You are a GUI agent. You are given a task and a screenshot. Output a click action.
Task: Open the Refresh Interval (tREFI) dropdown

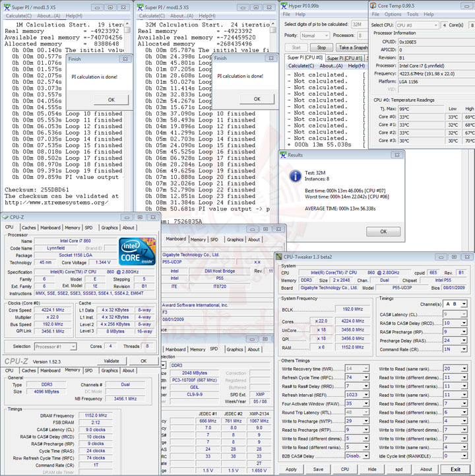tap(366, 395)
